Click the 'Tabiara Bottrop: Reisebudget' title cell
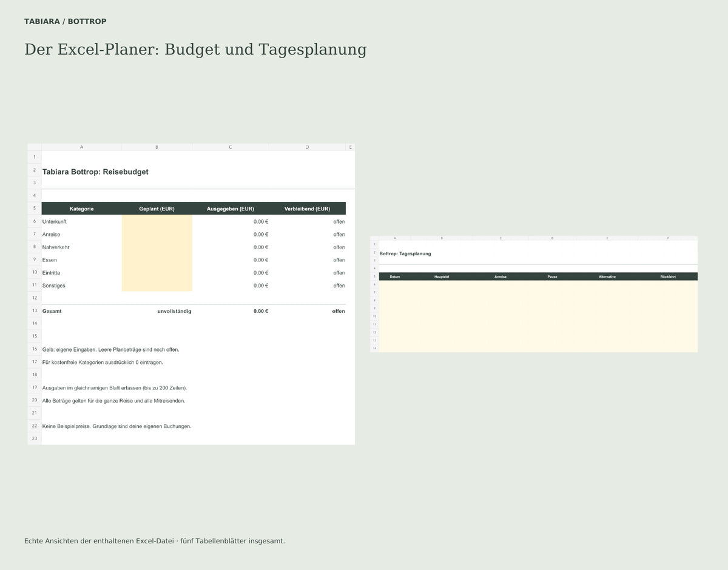Screen dimensions: 728x570 pyautogui.click(x=95, y=172)
